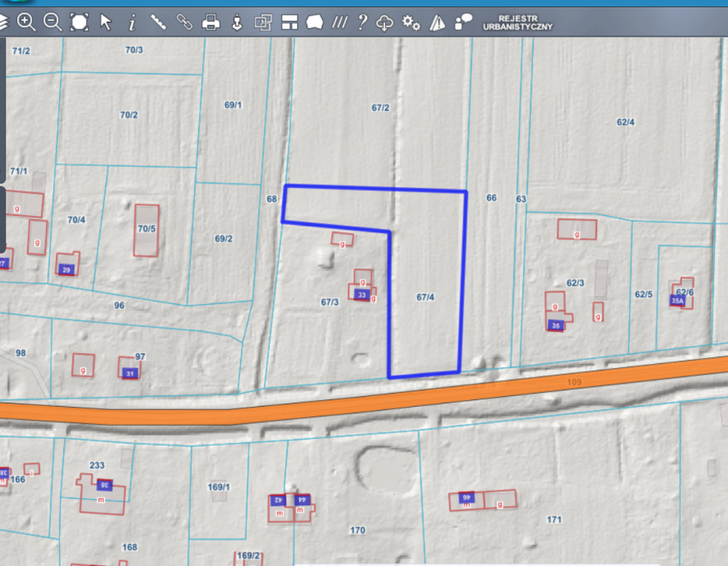This screenshot has width=728, height=566.
Task: Activate the arrow pointer selection tool
Action: pyautogui.click(x=105, y=22)
